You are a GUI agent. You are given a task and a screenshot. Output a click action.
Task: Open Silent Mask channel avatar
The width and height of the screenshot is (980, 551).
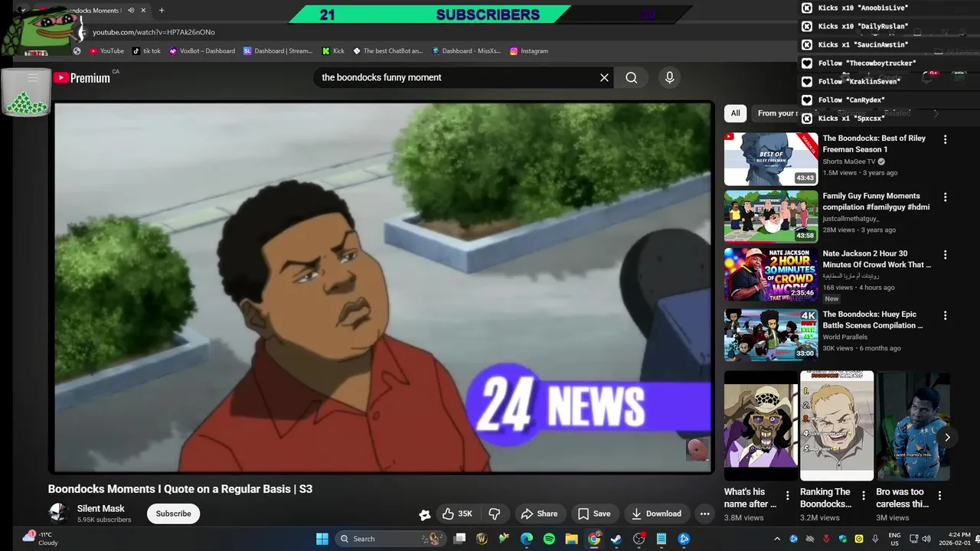coord(59,514)
